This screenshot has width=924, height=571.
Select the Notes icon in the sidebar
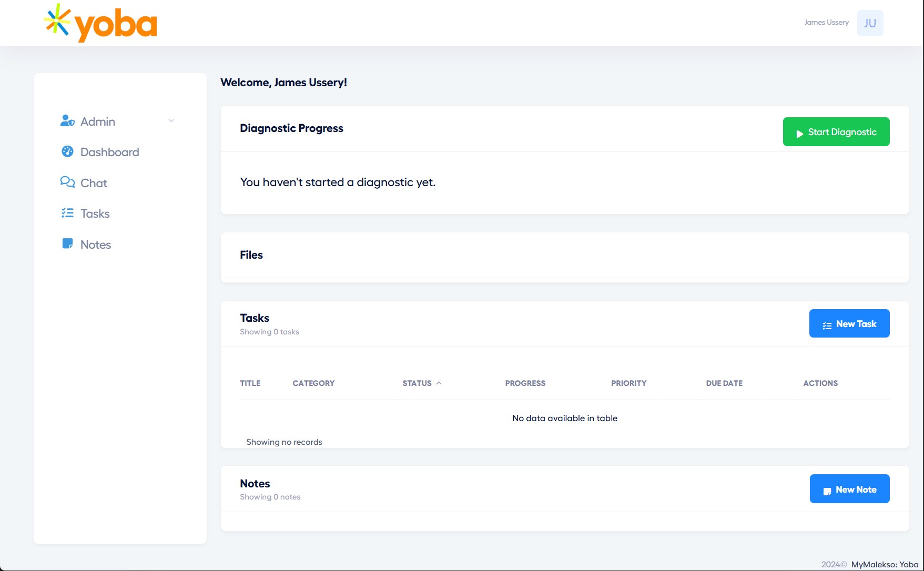pyautogui.click(x=67, y=243)
